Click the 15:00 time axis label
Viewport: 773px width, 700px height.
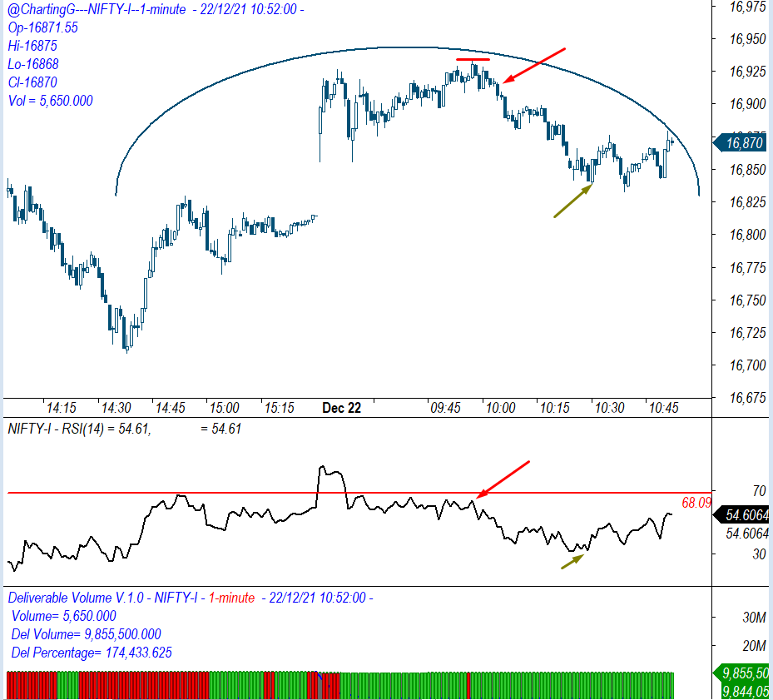pos(225,408)
